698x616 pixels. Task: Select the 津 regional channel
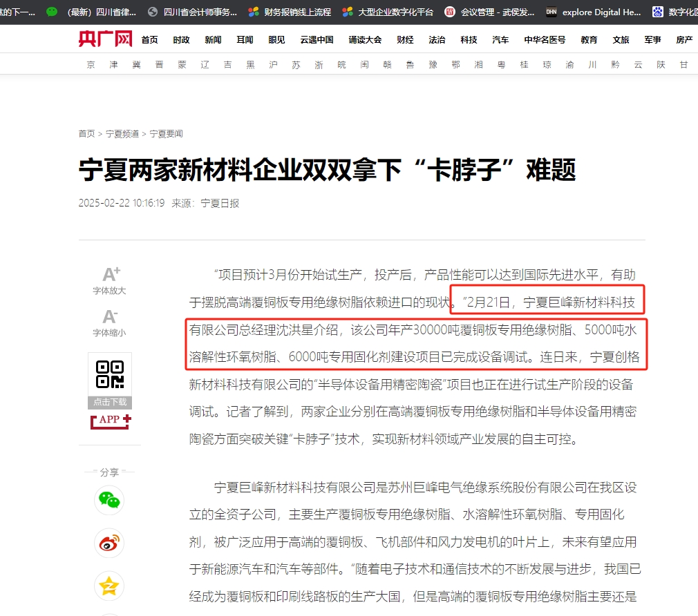point(113,64)
